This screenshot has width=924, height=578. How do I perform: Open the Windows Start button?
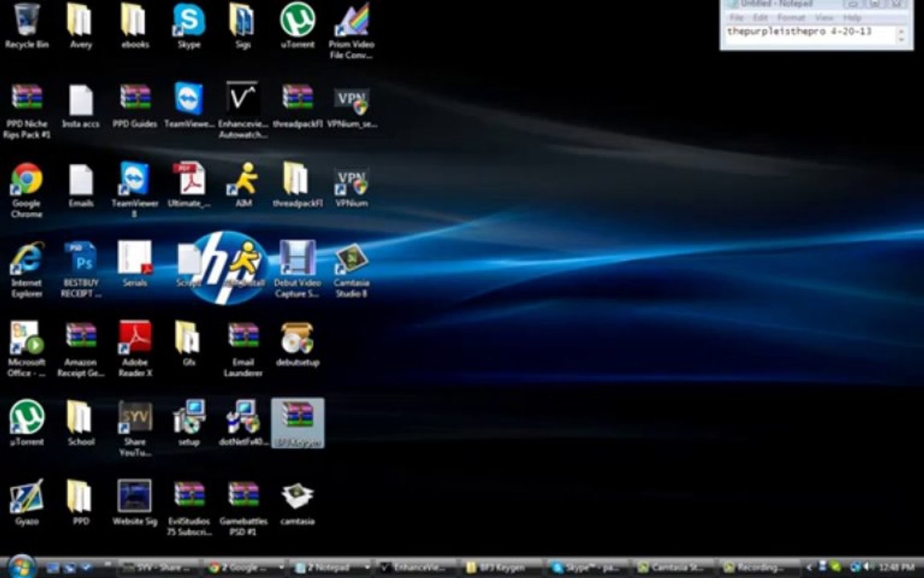tap(21, 568)
